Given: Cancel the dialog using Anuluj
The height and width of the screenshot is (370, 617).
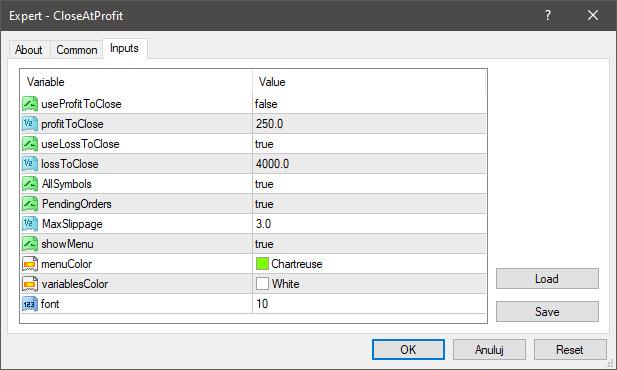Looking at the screenshot, I should pyautogui.click(x=489, y=350).
